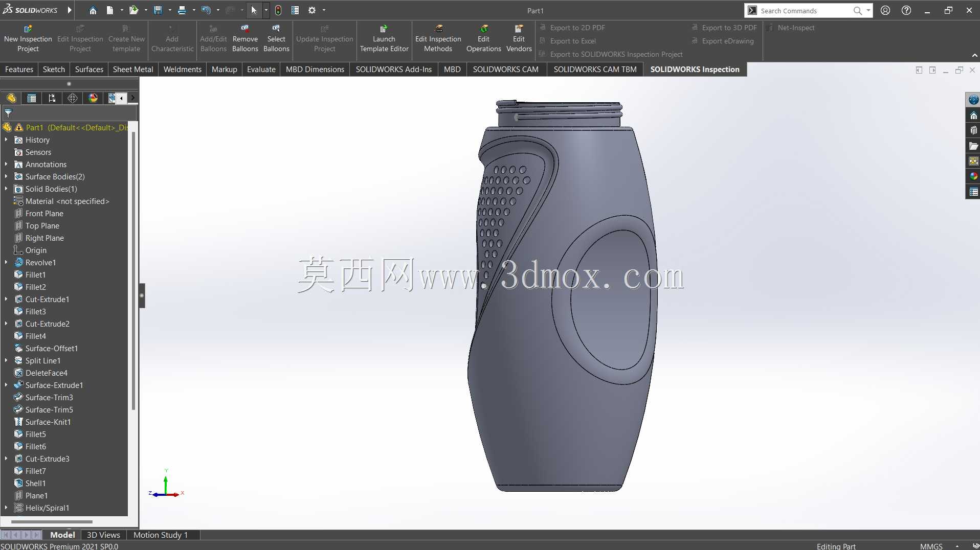Open the 3D Views bottom tab

[x=103, y=535]
